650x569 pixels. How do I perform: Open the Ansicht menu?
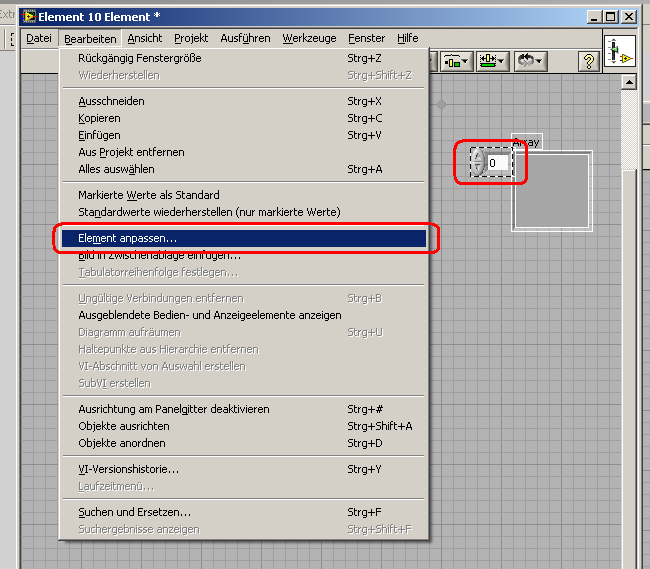145,39
